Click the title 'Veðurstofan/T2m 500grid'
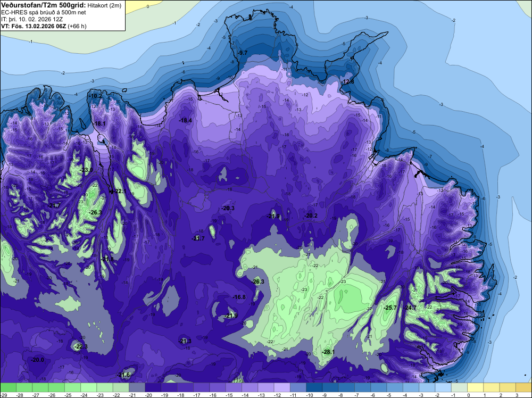Viewport: 532px width, 398px height. pos(44,5)
